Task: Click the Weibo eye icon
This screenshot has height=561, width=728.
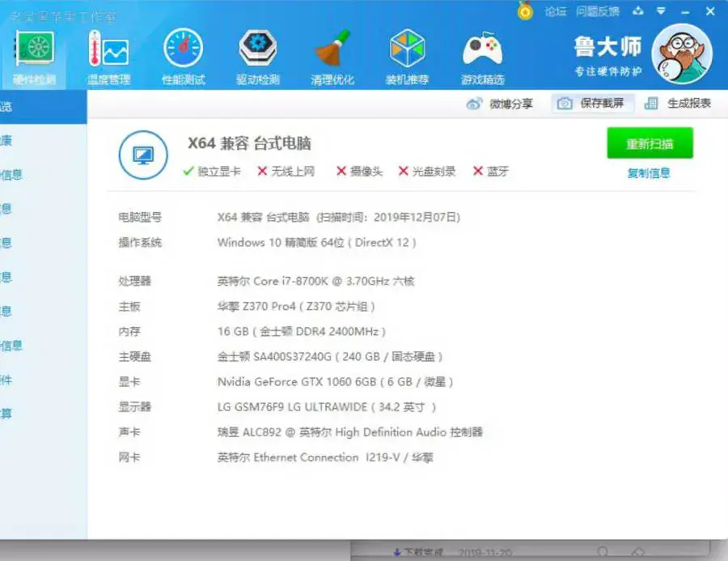Action: [x=474, y=104]
